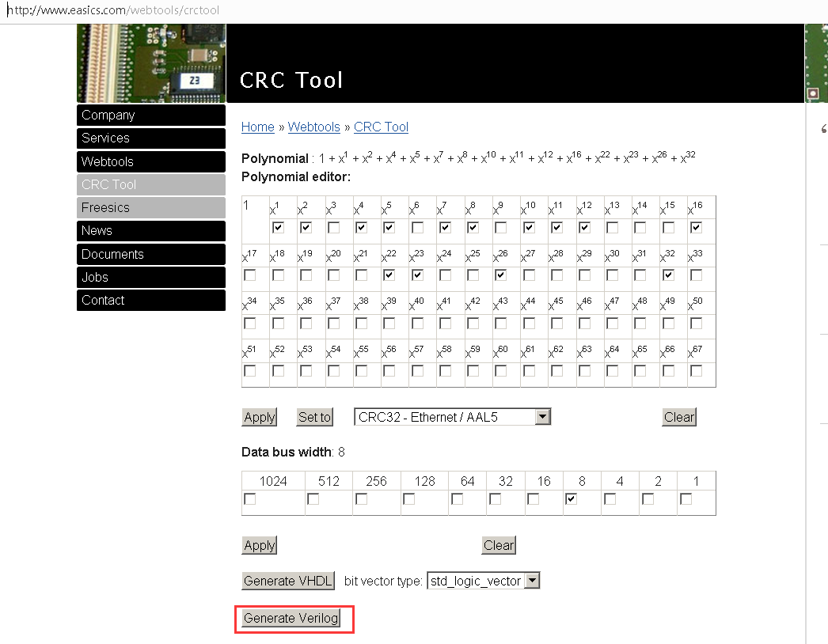Viewport: 828px width, 644px height.
Task: Check the x17 polynomial checkbox
Action: coord(250,275)
